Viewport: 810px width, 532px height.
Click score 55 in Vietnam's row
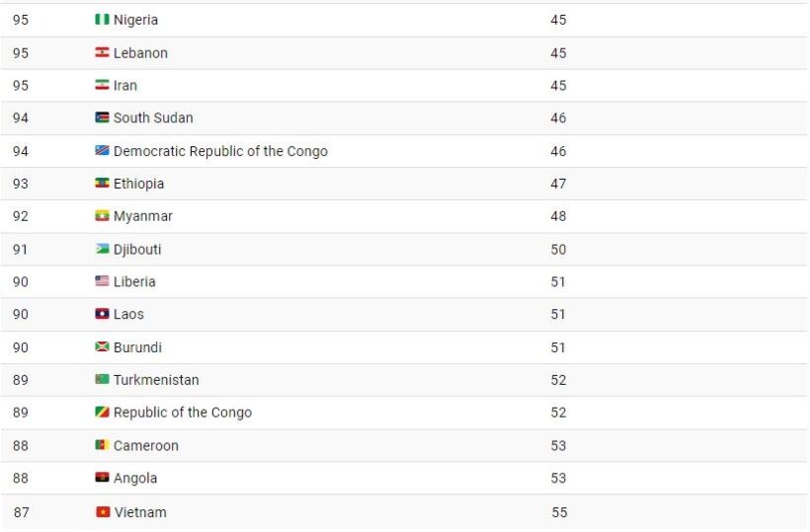tap(559, 512)
